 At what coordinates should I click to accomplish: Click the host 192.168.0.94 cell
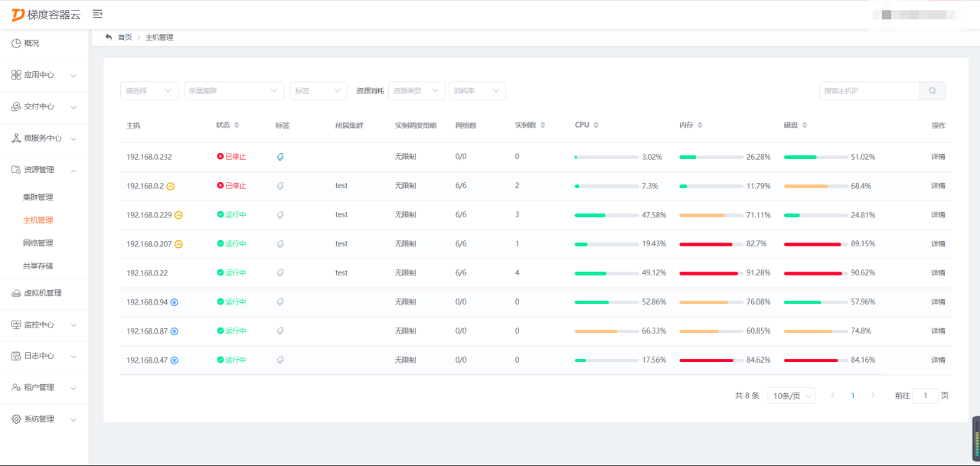[x=147, y=302]
